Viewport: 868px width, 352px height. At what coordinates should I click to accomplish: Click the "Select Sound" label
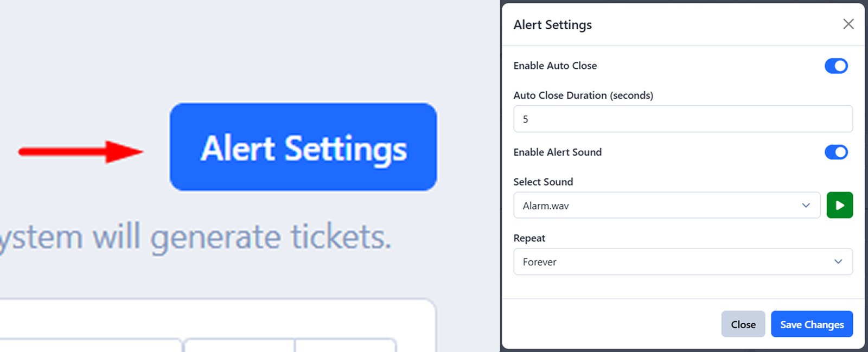543,182
